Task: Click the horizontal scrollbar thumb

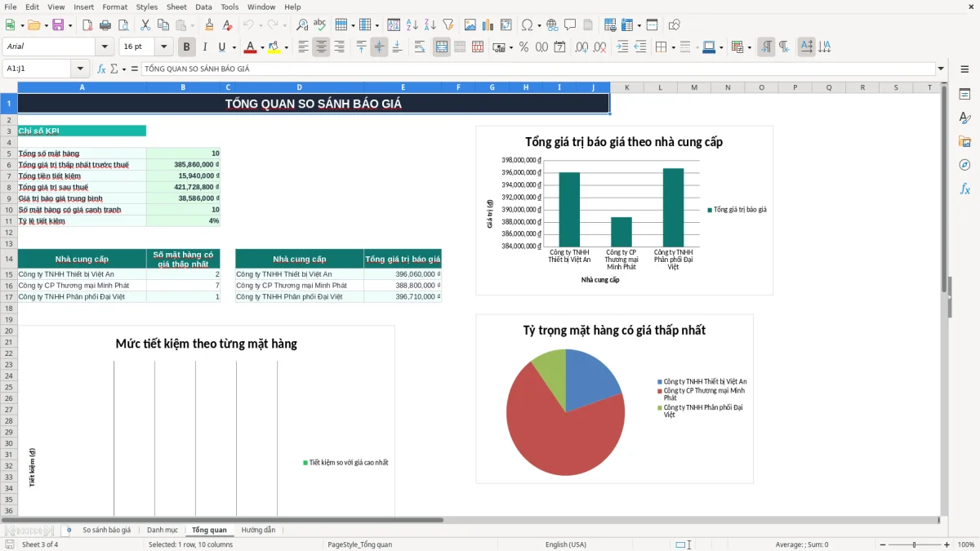Action: (x=222, y=519)
